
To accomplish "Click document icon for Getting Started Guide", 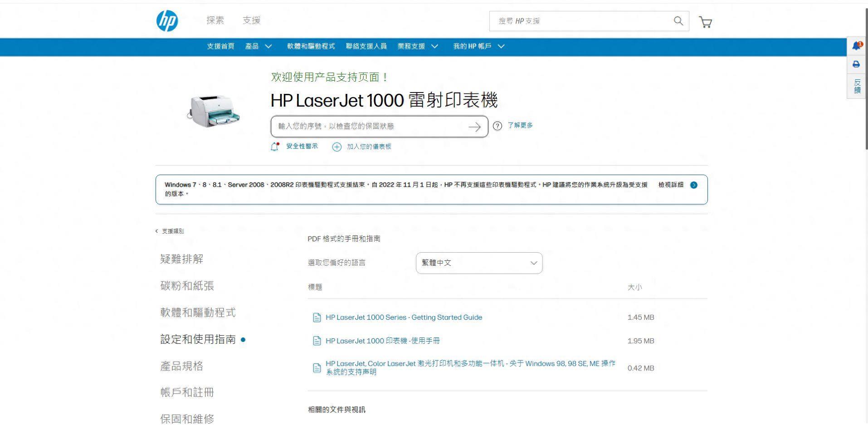I will tap(317, 318).
